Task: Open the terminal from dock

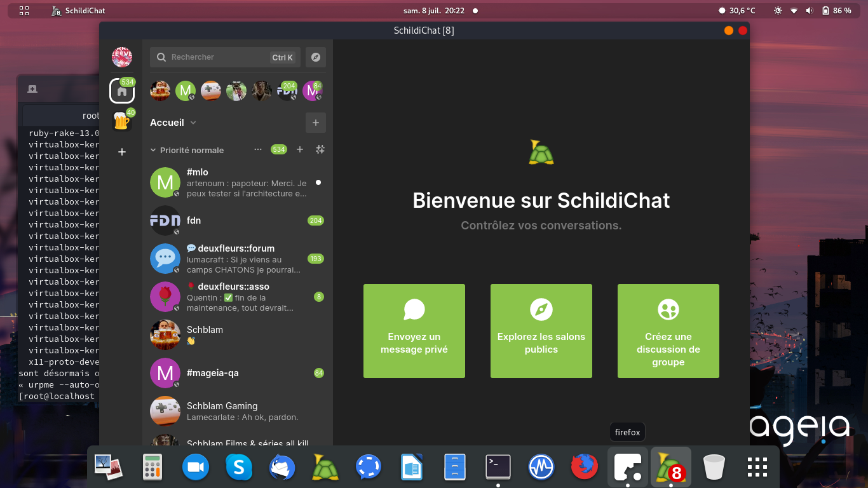Action: 498,467
